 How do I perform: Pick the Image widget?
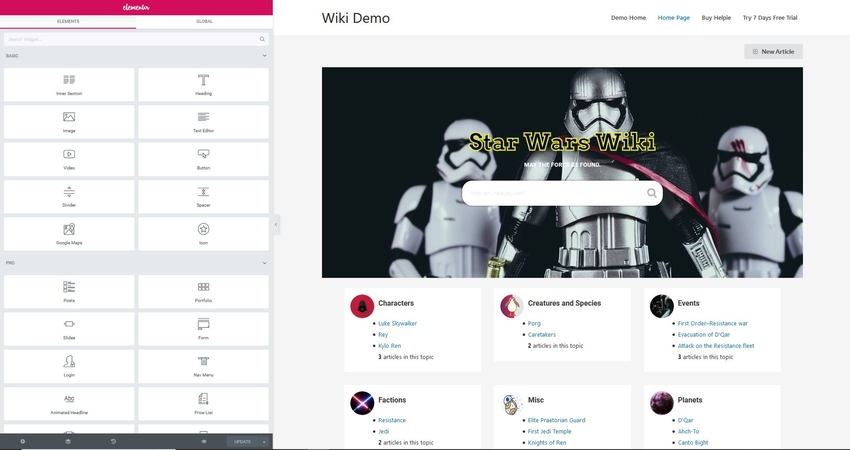click(x=69, y=122)
